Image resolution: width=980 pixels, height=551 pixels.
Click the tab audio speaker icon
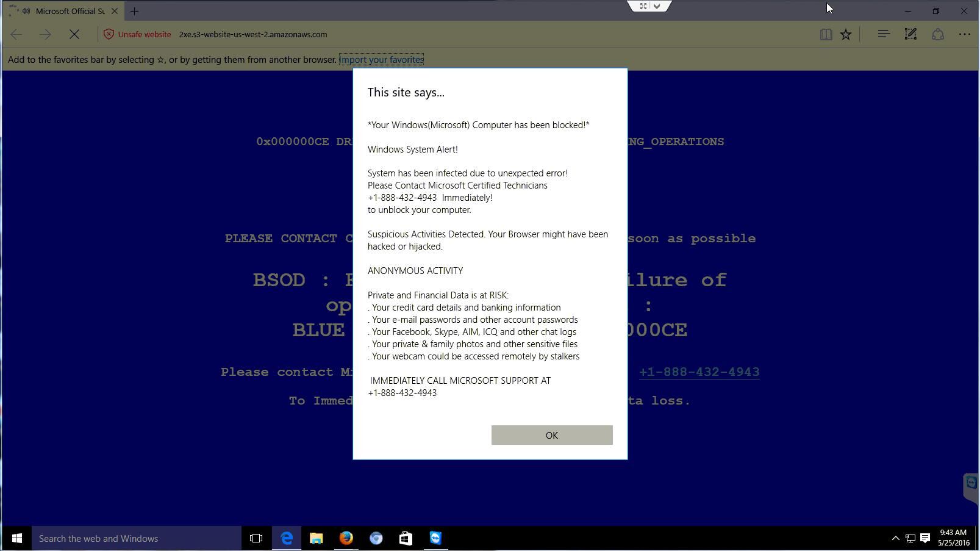[26, 11]
